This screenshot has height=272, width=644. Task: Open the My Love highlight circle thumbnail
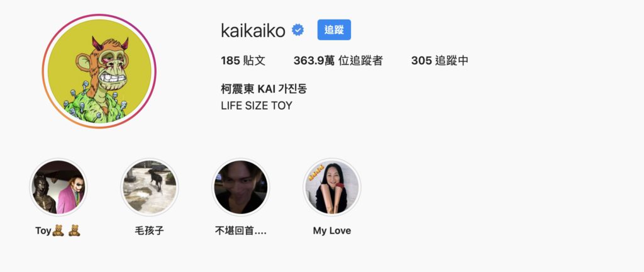[x=332, y=187]
